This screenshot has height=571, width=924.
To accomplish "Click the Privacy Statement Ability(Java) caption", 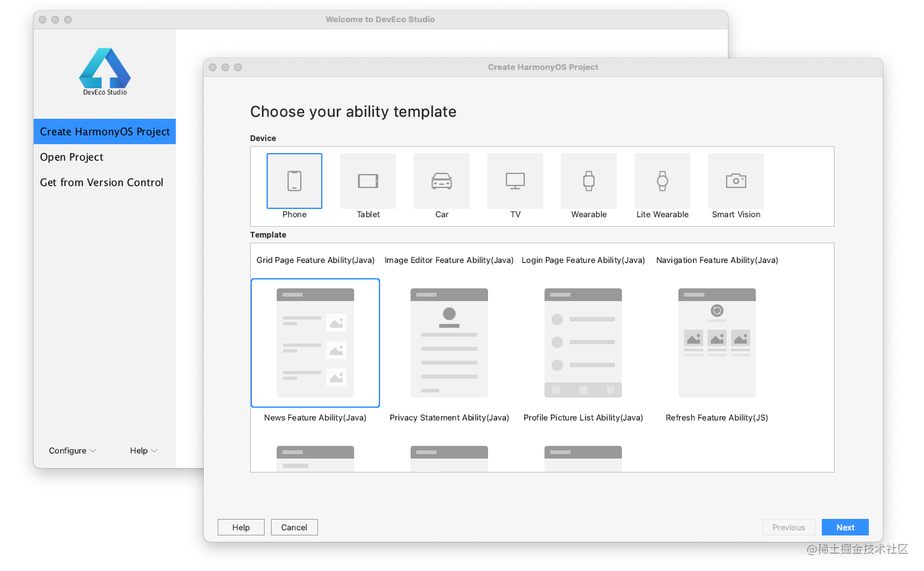I will click(449, 418).
